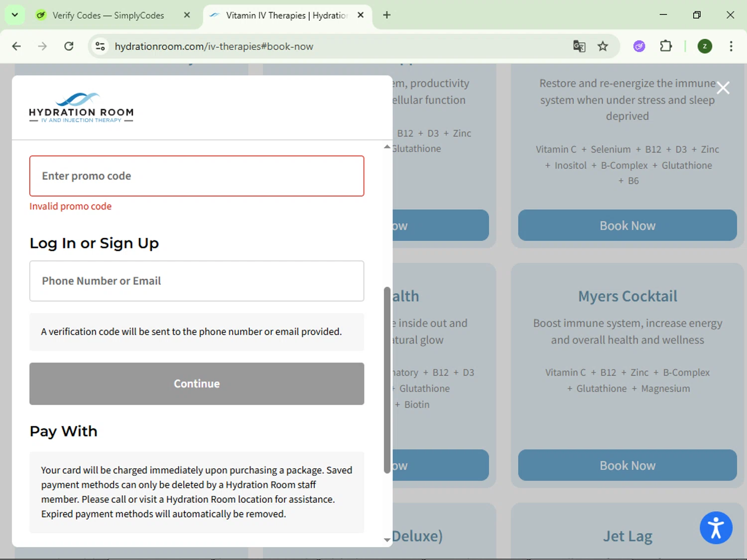Book Now for the immune restore therapy
The height and width of the screenshot is (560, 747).
click(x=627, y=225)
